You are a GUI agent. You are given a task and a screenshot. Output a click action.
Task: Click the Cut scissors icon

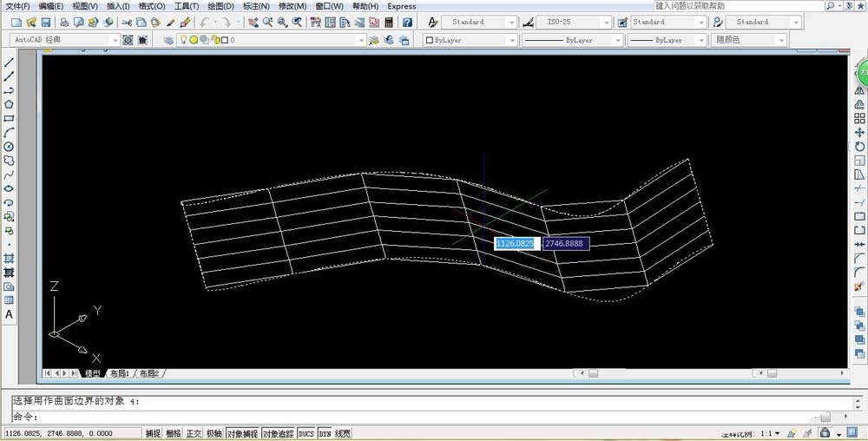127,22
